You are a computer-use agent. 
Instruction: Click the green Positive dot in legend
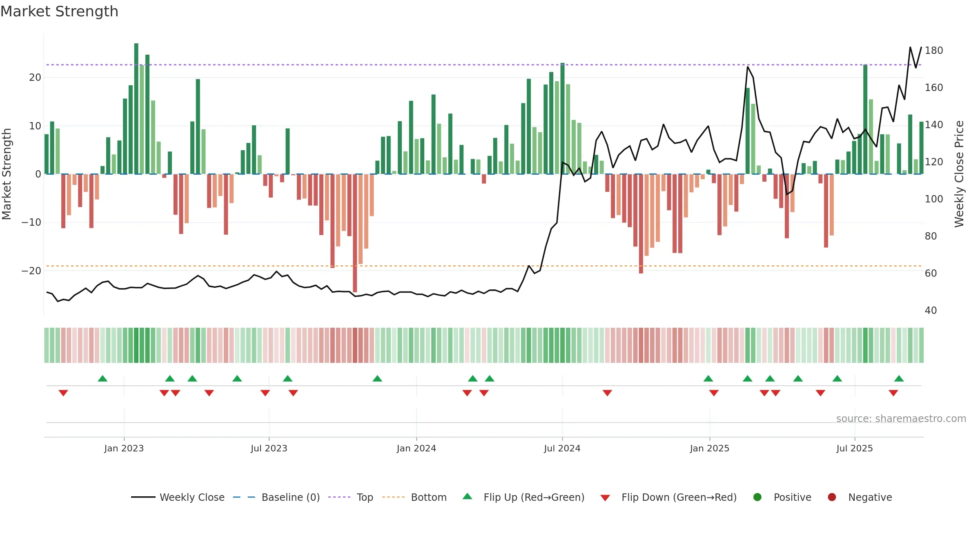(757, 497)
